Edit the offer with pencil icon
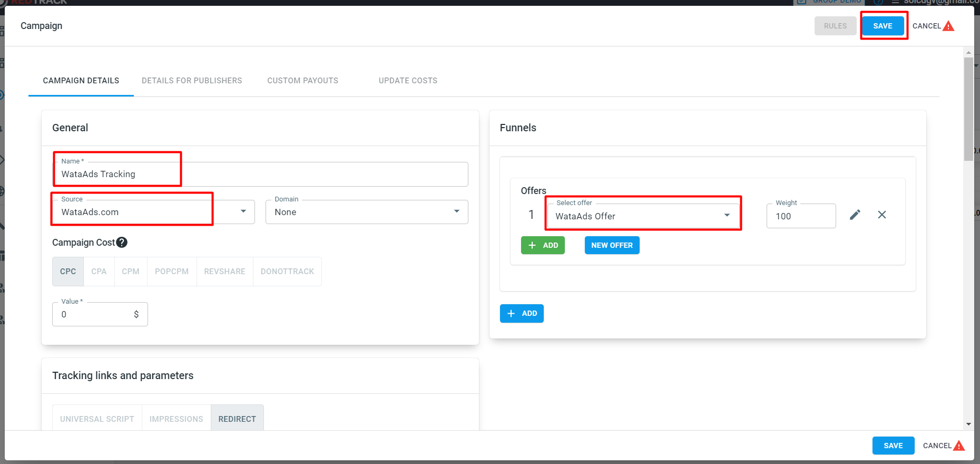980x464 pixels. (855, 215)
